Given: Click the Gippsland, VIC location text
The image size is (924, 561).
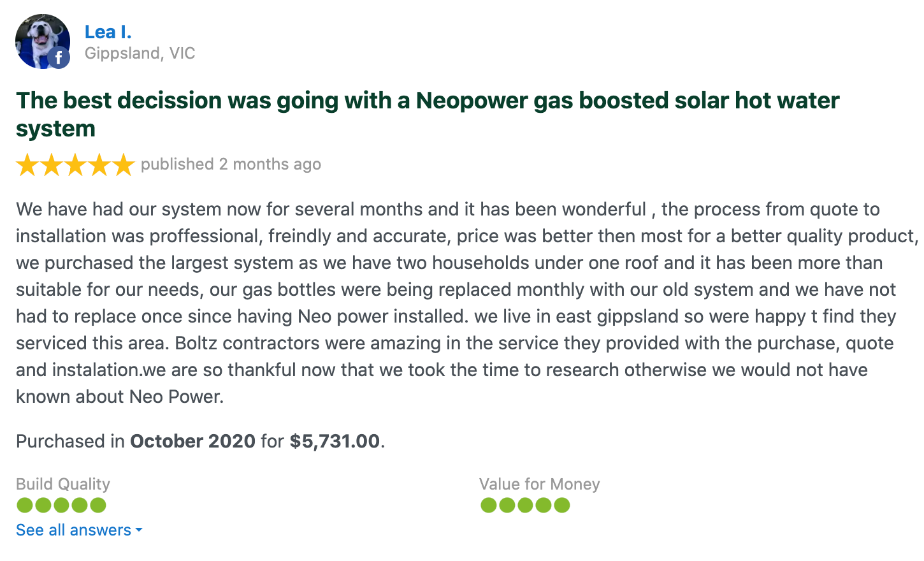Looking at the screenshot, I should coord(140,54).
